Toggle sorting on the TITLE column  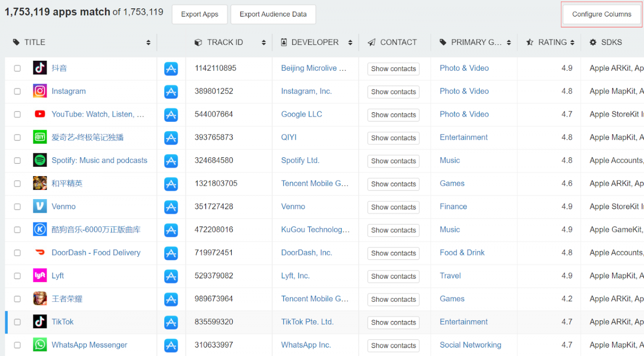coord(148,42)
